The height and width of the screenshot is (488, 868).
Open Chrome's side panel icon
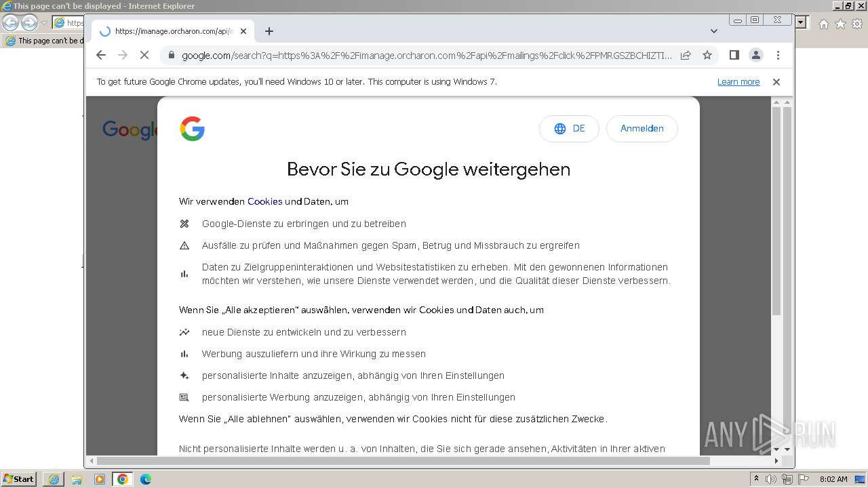pyautogui.click(x=734, y=56)
